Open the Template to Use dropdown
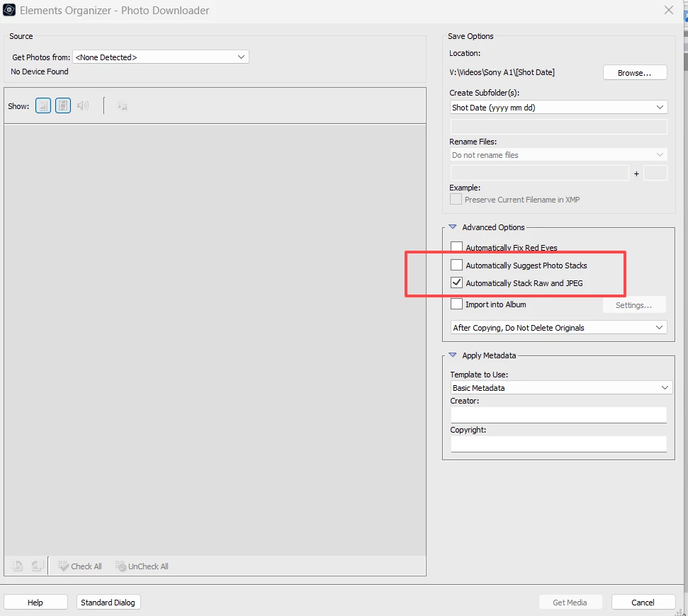688x616 pixels. pyautogui.click(x=561, y=387)
